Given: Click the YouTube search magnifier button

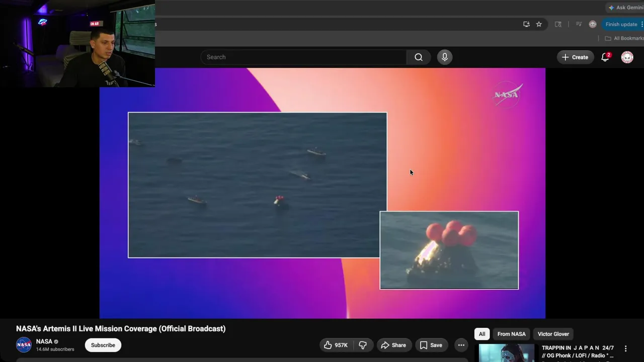Looking at the screenshot, I should (x=419, y=57).
